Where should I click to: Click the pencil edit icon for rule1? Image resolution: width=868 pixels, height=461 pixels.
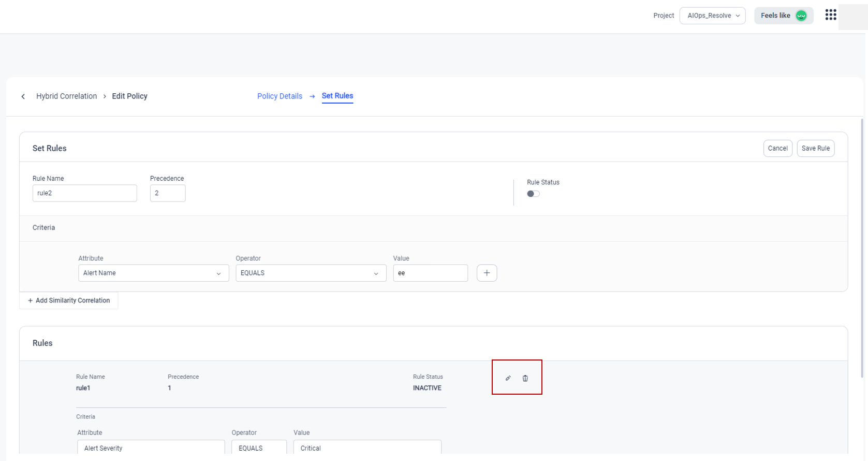(508, 378)
